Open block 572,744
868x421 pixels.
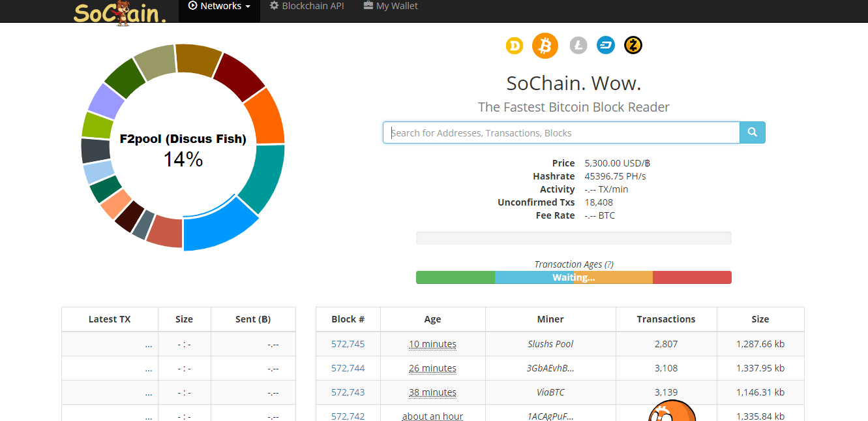[348, 368]
